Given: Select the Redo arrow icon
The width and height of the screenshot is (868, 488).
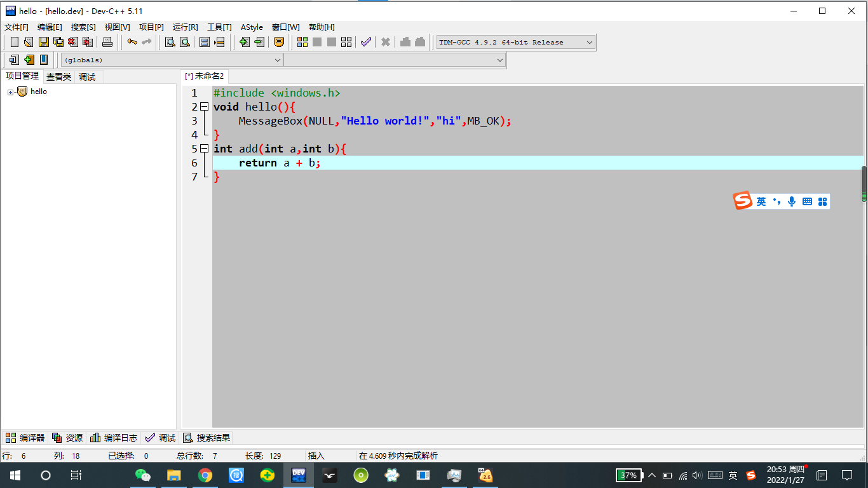Looking at the screenshot, I should point(147,42).
